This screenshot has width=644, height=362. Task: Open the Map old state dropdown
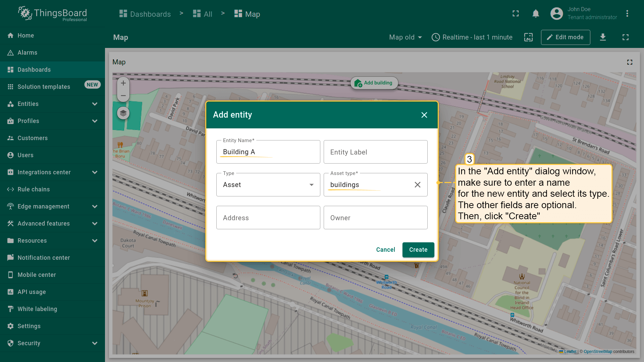(405, 37)
